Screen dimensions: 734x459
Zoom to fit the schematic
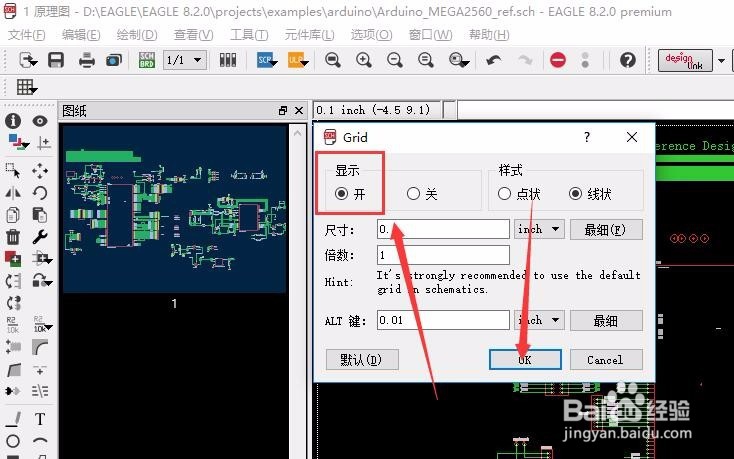point(333,60)
